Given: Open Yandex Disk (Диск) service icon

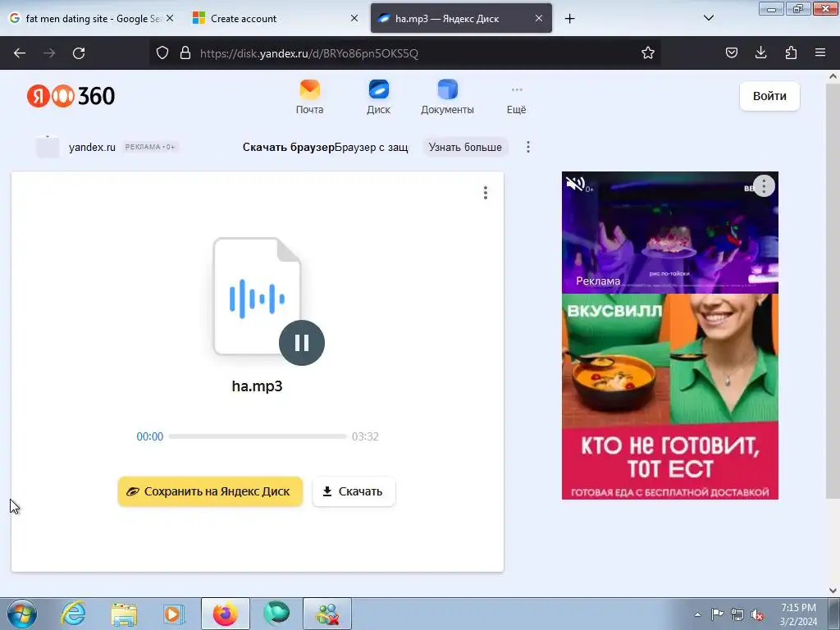Looking at the screenshot, I should pyautogui.click(x=379, y=97).
